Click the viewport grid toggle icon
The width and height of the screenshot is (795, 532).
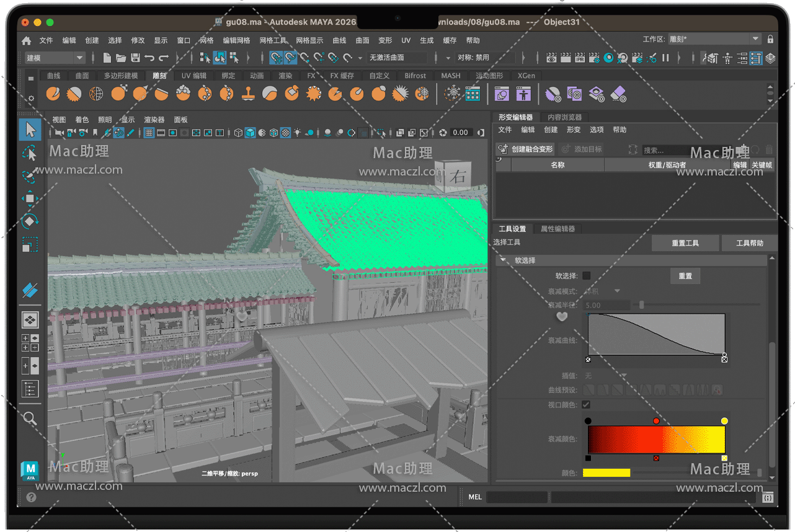point(149,133)
